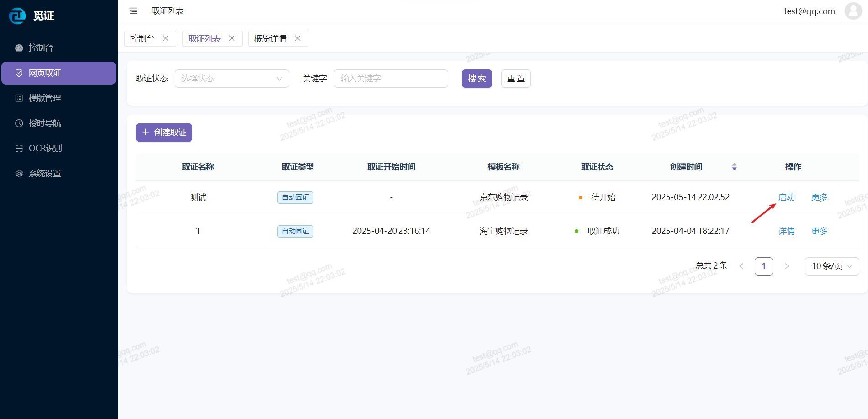Close the 取证列表 tab
This screenshot has height=419, width=868.
[232, 38]
